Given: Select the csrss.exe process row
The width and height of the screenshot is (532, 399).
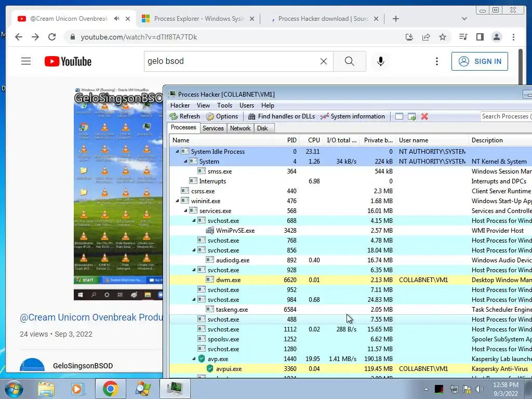Looking at the screenshot, I should tap(351, 191).
